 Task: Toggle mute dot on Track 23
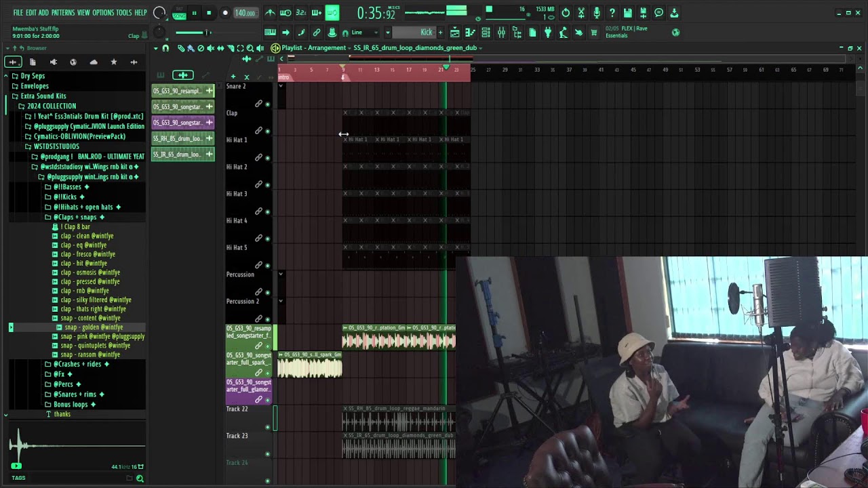tap(267, 454)
